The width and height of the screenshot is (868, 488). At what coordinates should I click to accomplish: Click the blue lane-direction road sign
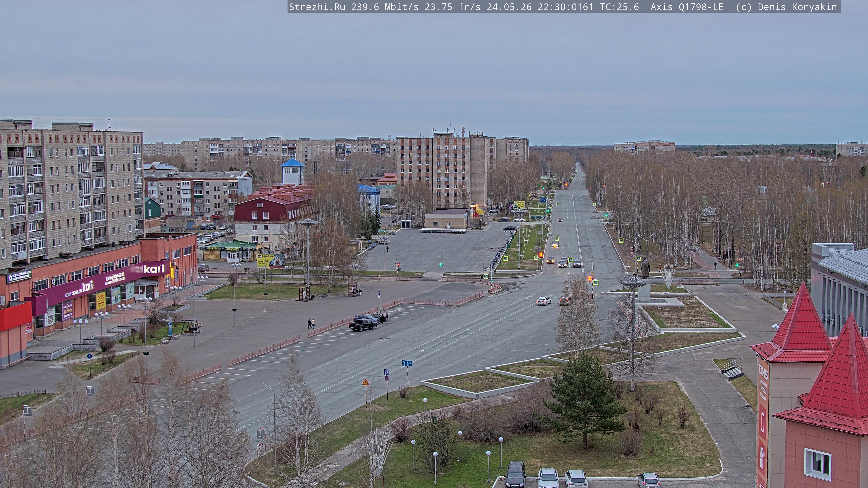point(407,363)
